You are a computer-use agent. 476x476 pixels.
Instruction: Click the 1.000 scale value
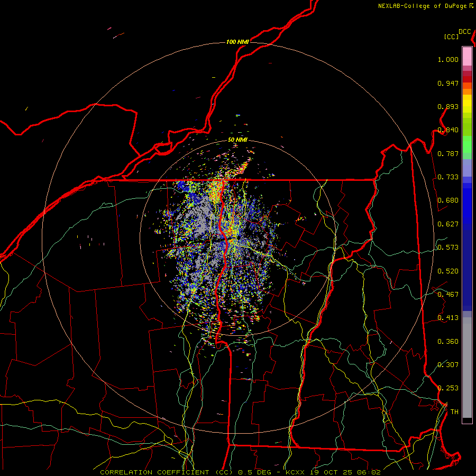448,59
